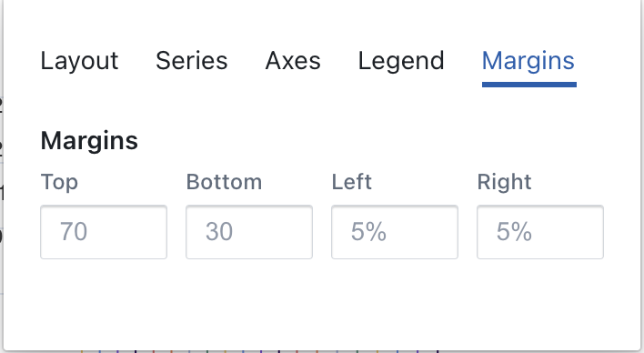The image size is (644, 353).
Task: Click the "Top" field label
Action: pyautogui.click(x=59, y=182)
